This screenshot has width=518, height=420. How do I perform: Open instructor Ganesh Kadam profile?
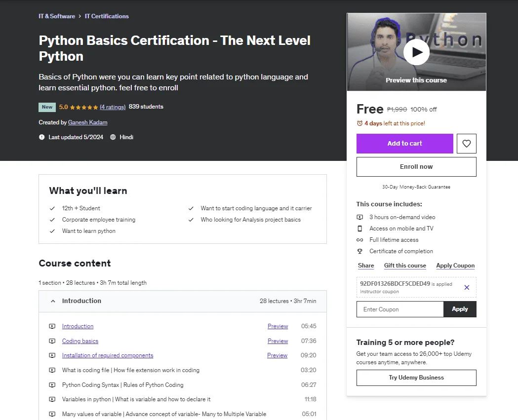pos(87,122)
